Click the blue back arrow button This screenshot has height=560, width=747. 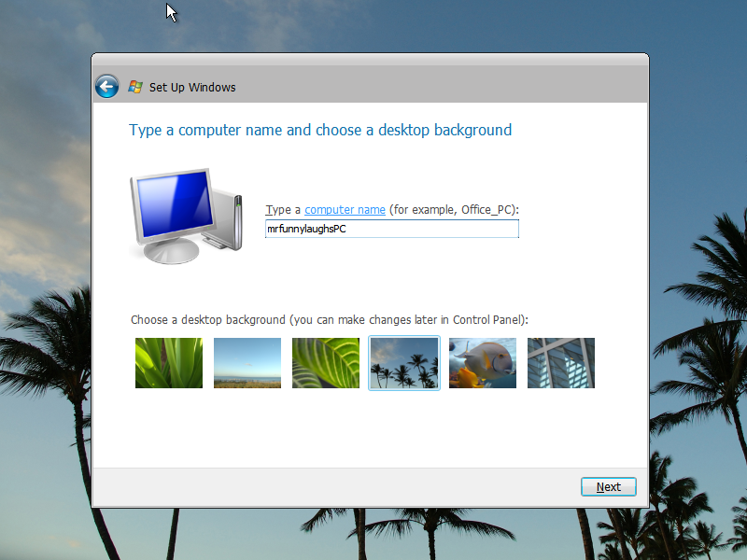(x=106, y=87)
